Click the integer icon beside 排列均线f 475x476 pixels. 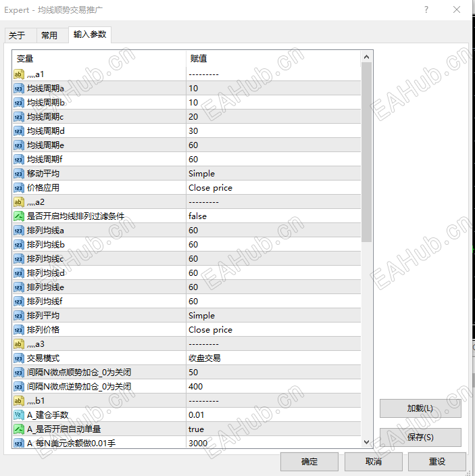pos(18,302)
